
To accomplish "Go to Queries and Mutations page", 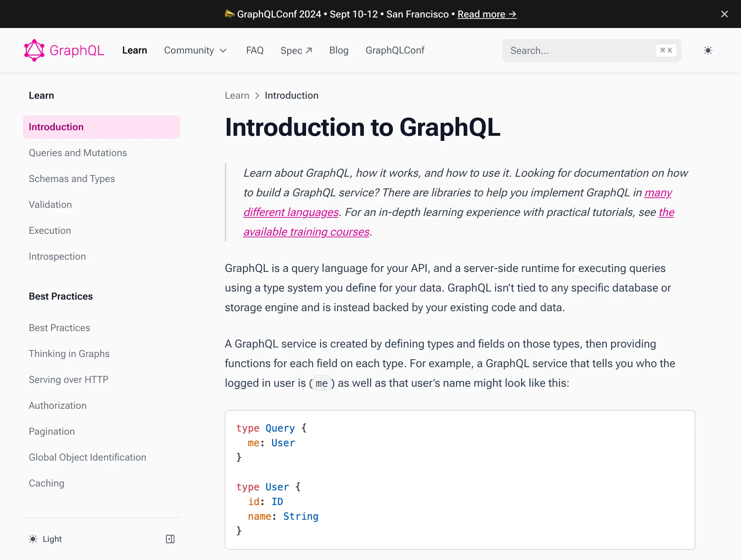I will click(78, 153).
